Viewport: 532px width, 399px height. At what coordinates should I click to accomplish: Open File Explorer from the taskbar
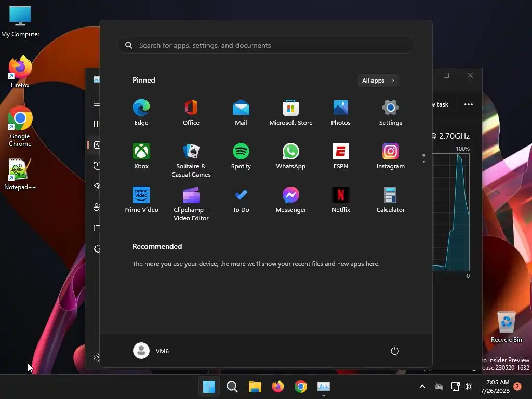point(255,387)
